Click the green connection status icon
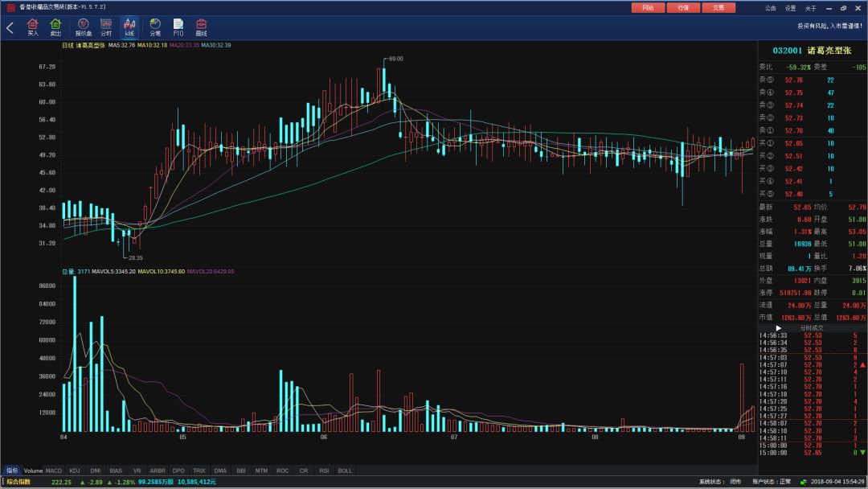 coord(803,483)
